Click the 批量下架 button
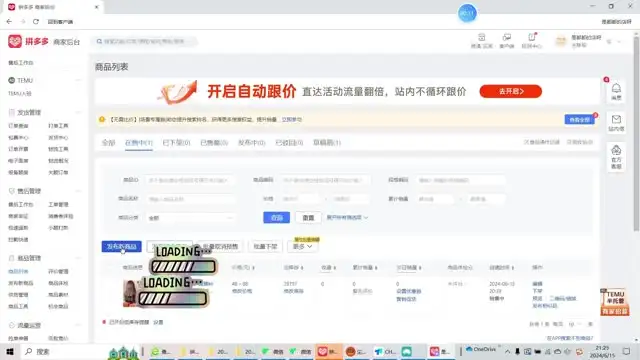This screenshot has width=640, height=360. [265, 247]
